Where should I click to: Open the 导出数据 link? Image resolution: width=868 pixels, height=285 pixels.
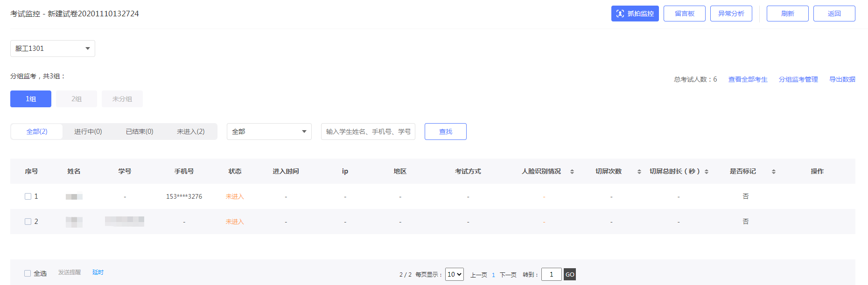pyautogui.click(x=842, y=79)
